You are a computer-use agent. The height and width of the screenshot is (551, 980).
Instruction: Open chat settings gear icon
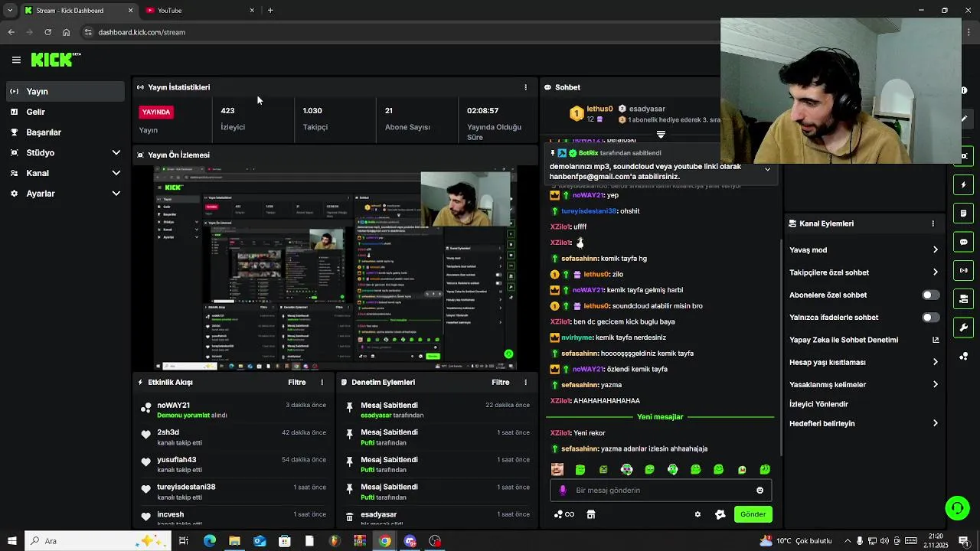pos(697,514)
